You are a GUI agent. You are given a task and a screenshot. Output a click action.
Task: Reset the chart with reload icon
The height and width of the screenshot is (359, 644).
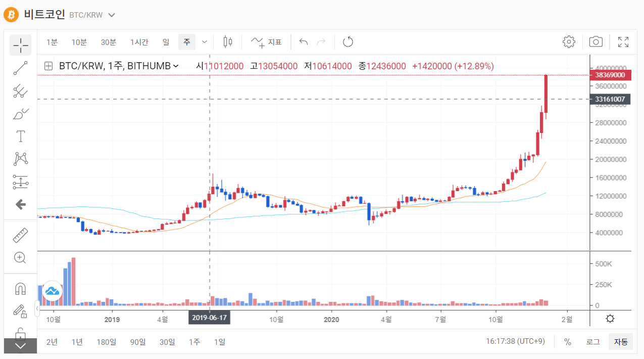348,42
